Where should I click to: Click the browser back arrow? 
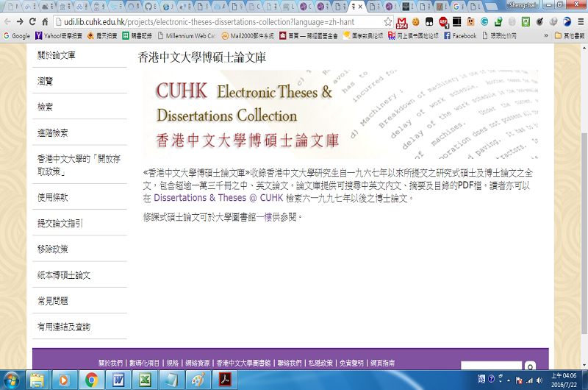pyautogui.click(x=7, y=22)
